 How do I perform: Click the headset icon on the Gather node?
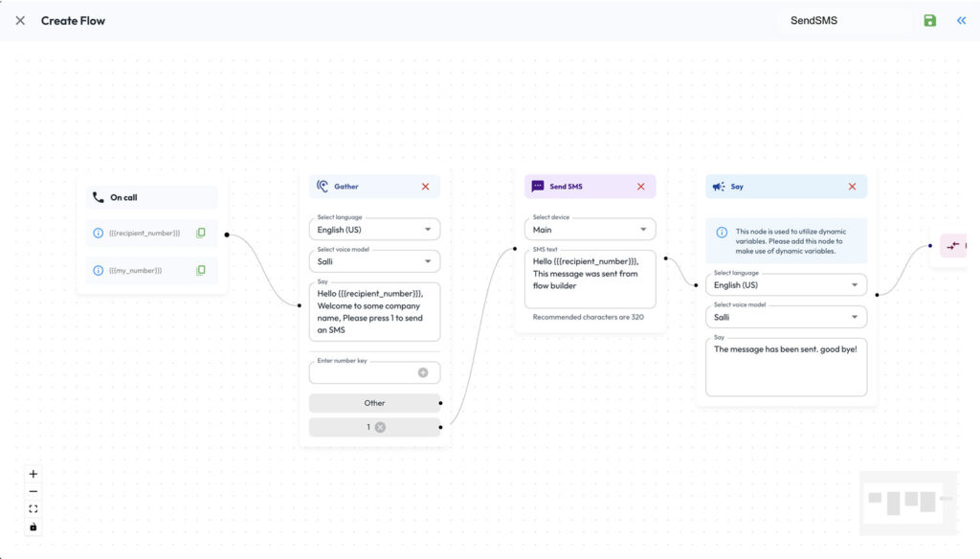pos(322,186)
